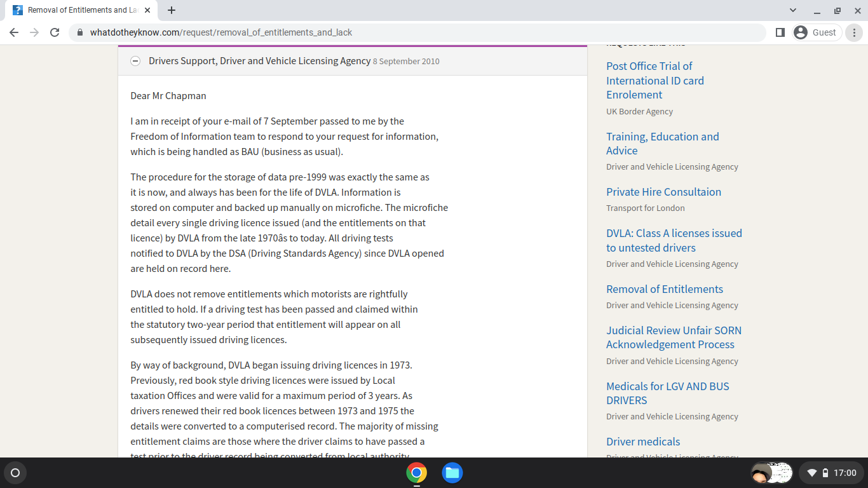Close the Removal of Entitlements tab
Image resolution: width=868 pixels, height=488 pixels.
click(x=147, y=10)
